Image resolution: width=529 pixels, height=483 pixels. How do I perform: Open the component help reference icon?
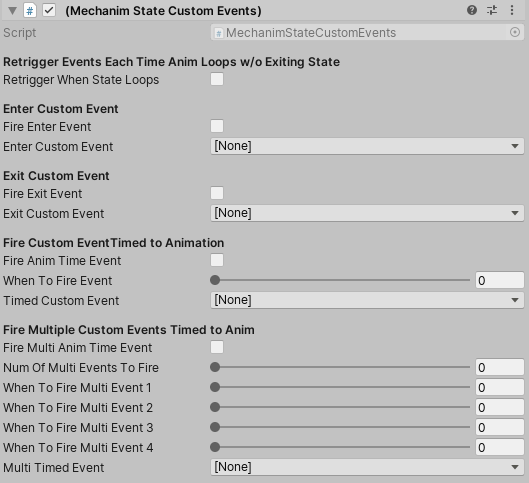click(472, 10)
